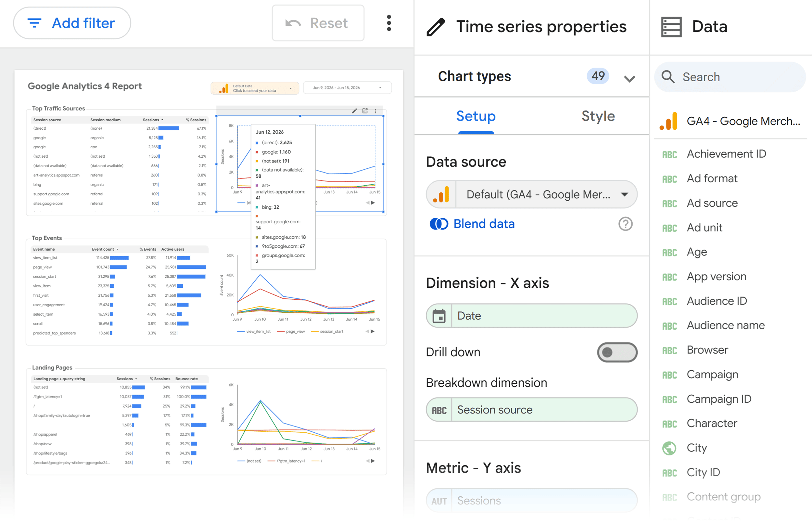Click the Session medium column header
This screenshot has width=812, height=524.
click(x=105, y=120)
